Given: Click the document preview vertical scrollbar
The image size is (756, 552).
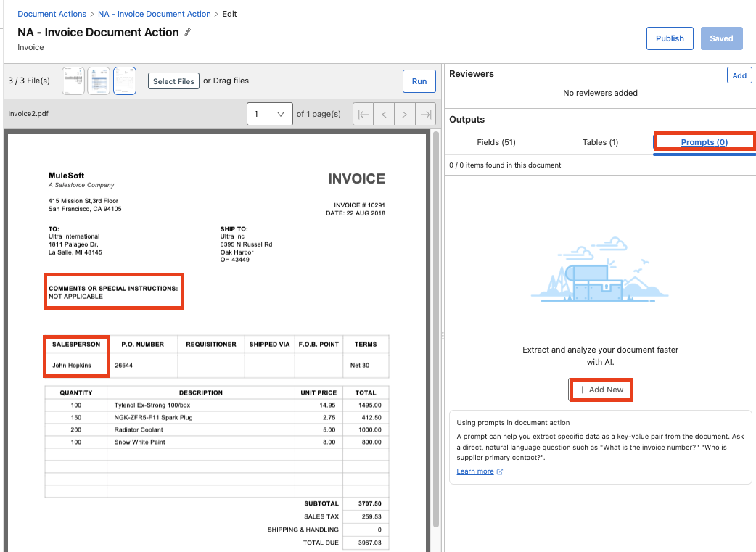Looking at the screenshot, I should pos(436,328).
